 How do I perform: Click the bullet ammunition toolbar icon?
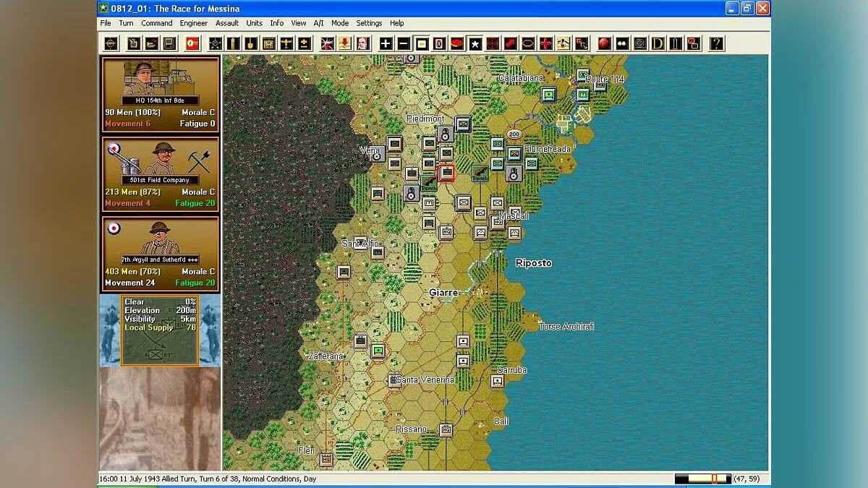[x=233, y=43]
